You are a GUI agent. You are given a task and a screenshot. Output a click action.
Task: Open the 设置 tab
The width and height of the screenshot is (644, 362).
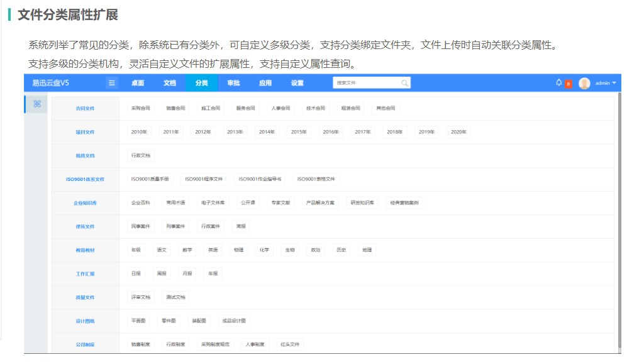[297, 83]
